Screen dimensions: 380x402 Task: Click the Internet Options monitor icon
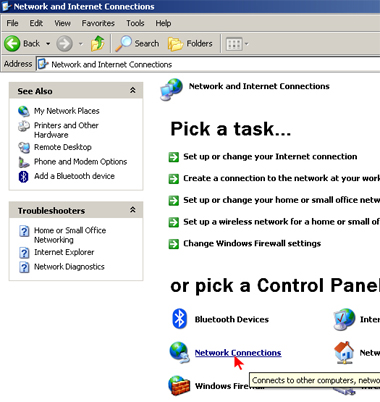tap(344, 319)
